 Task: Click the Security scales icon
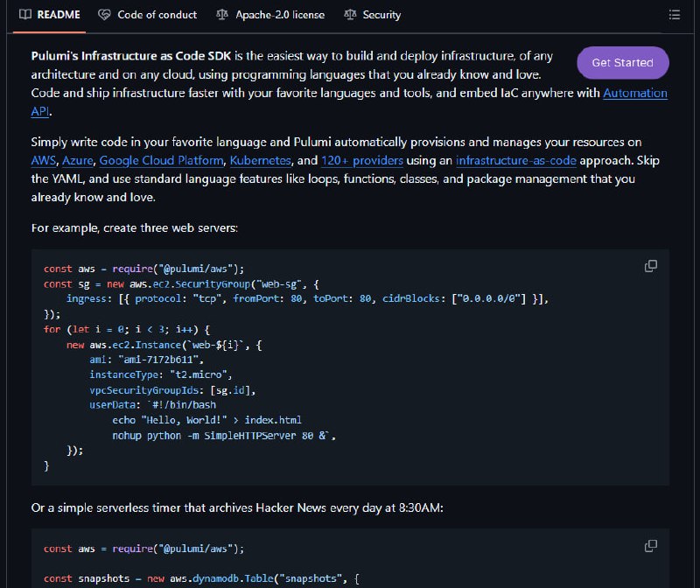[350, 15]
